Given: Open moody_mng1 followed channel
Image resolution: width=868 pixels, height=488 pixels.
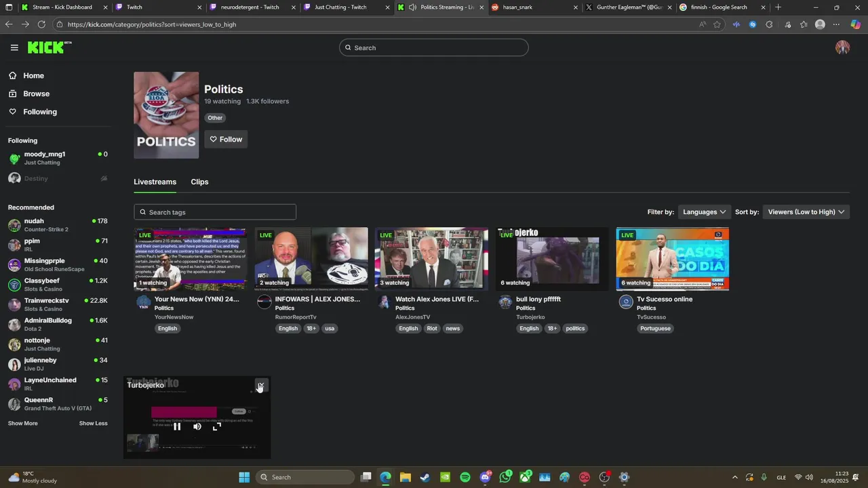Looking at the screenshot, I should (58, 158).
